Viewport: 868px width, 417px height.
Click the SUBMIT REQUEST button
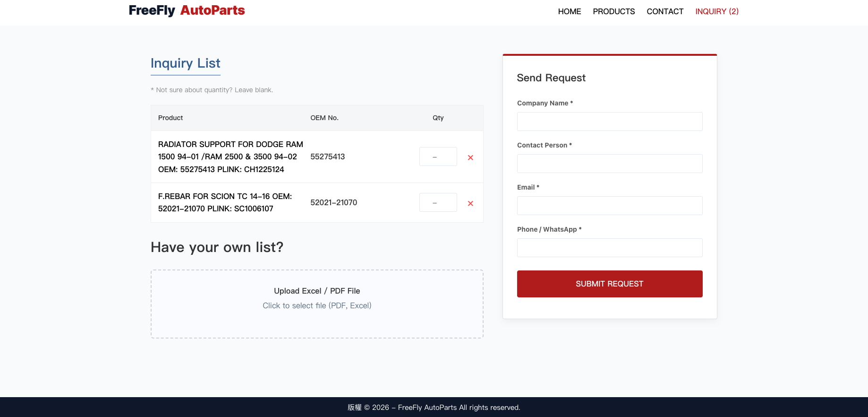[x=609, y=284]
